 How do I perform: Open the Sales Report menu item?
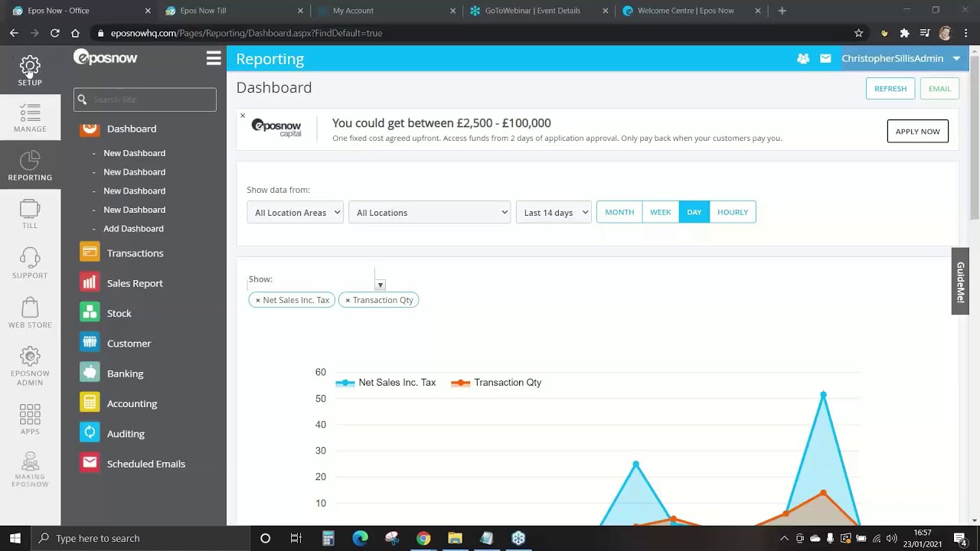click(135, 283)
